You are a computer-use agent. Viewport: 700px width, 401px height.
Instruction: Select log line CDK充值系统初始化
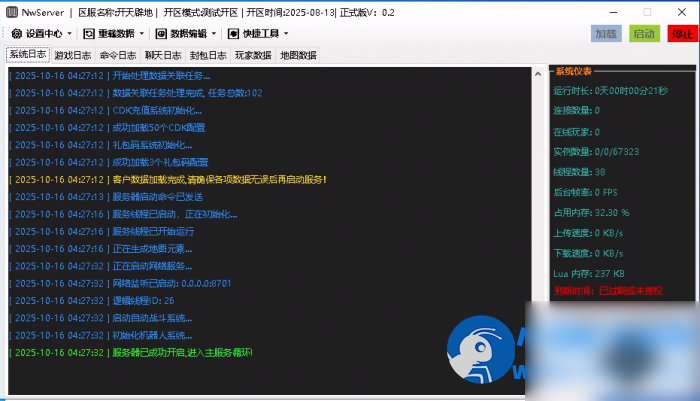tap(105, 111)
